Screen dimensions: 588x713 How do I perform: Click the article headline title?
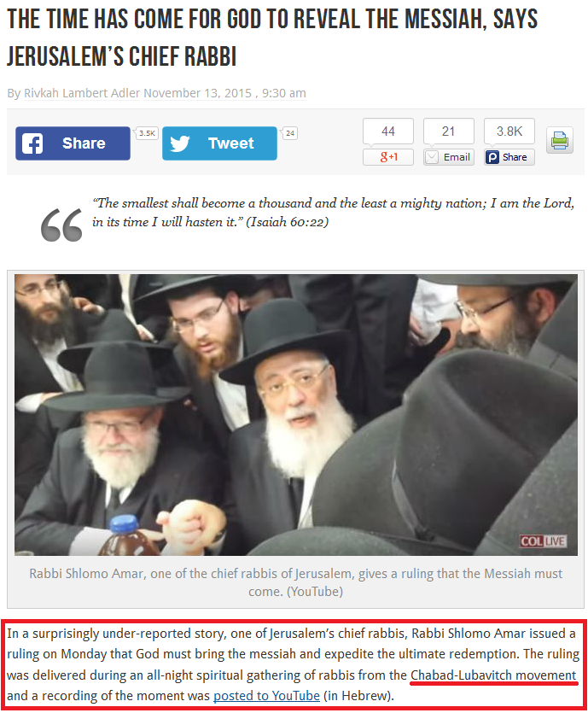tap(271, 38)
